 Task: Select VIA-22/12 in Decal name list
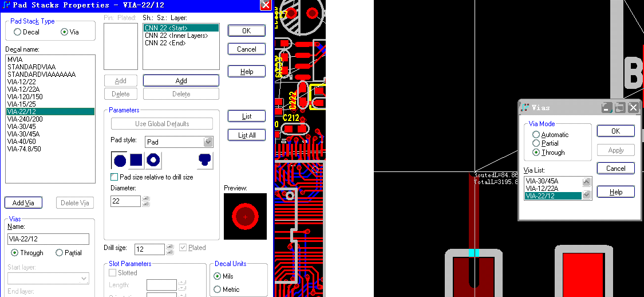point(50,111)
